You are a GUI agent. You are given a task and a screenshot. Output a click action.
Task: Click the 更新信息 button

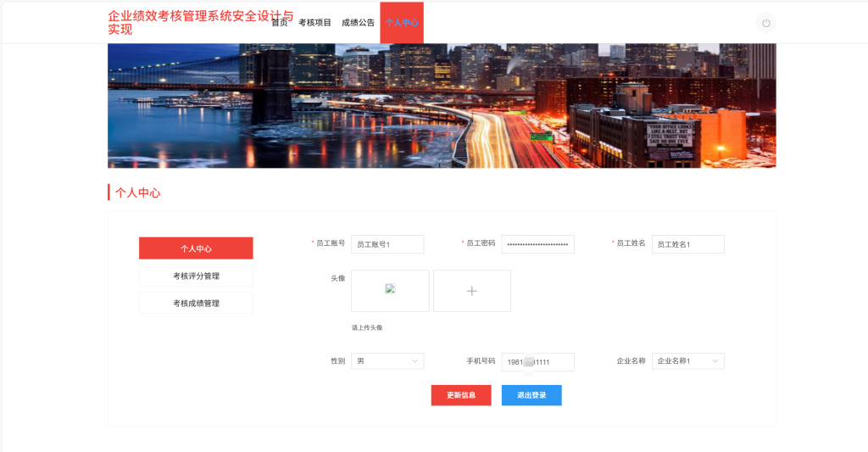click(x=461, y=395)
